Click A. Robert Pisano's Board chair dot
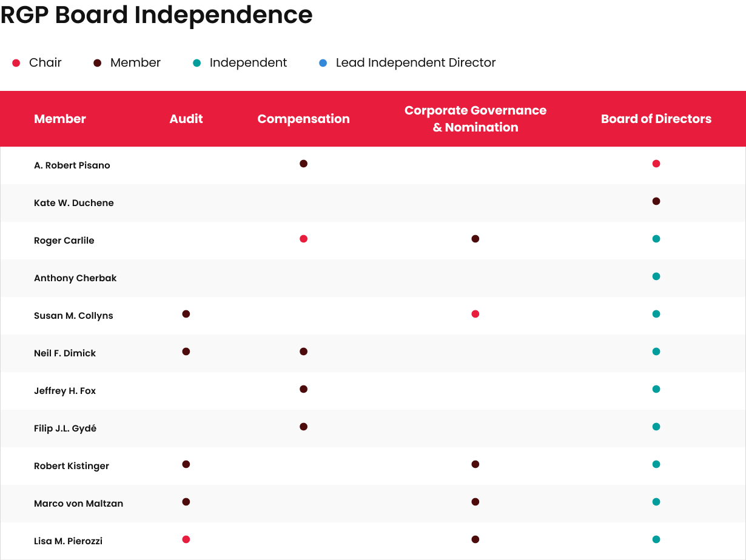746x560 pixels. 656,164
